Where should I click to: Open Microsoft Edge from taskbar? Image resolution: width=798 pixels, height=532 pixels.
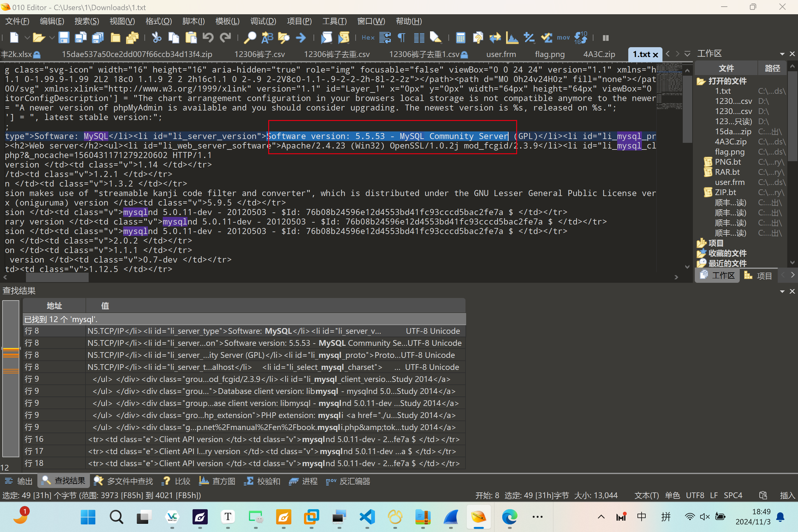click(510, 517)
